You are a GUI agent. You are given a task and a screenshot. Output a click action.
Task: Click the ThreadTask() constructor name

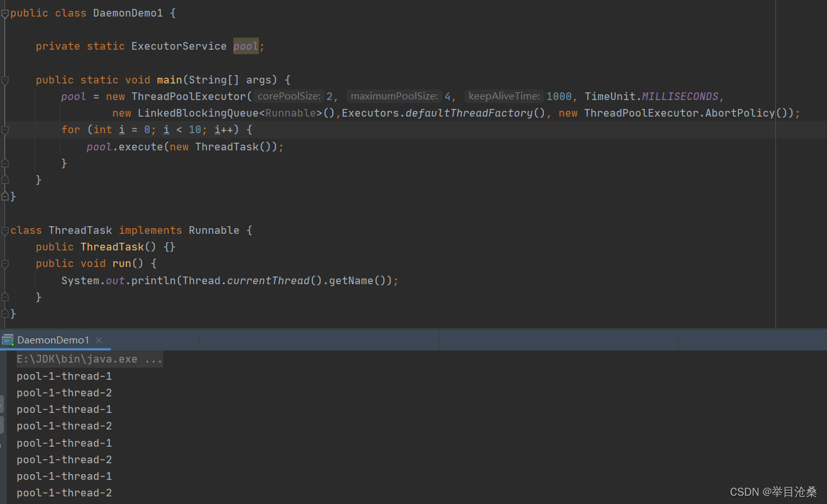click(112, 247)
